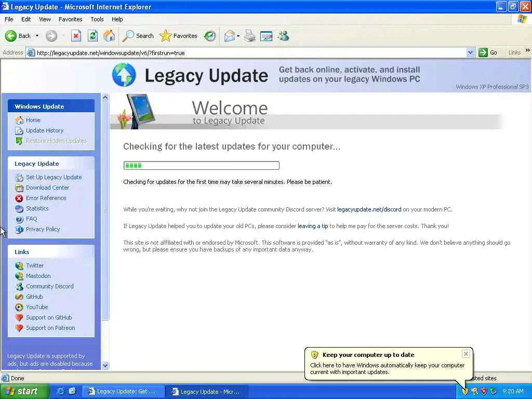Click the Edit page toolbar icon
Screen dimensions: 532x399
coord(267,36)
